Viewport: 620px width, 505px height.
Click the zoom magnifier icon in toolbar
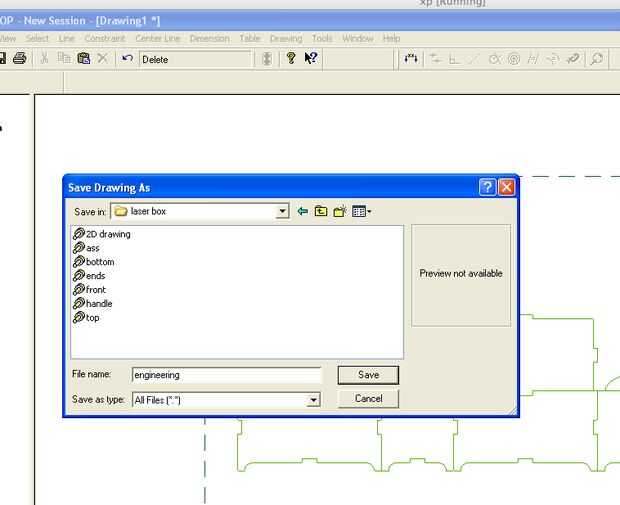point(597,59)
